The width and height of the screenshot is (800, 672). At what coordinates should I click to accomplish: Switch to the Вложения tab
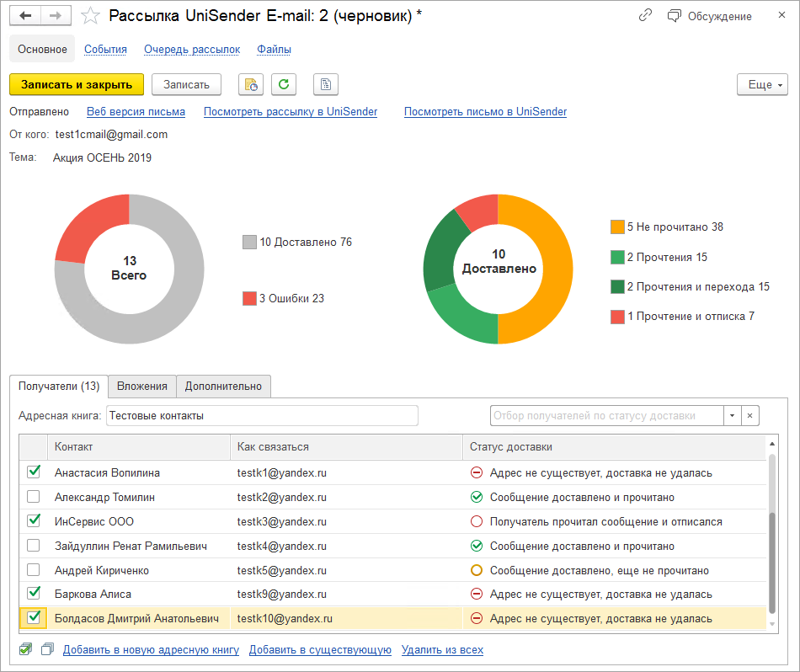pos(141,387)
